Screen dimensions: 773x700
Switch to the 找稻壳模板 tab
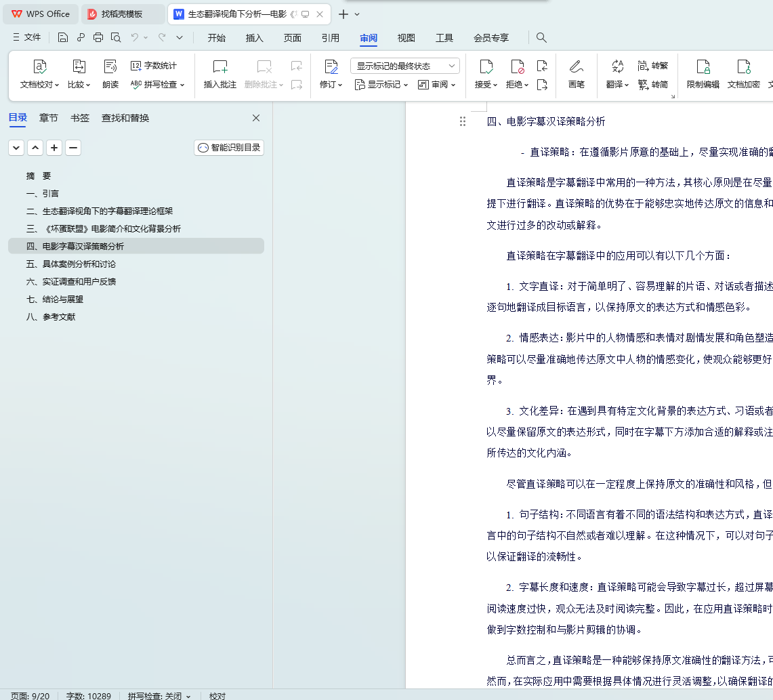122,14
